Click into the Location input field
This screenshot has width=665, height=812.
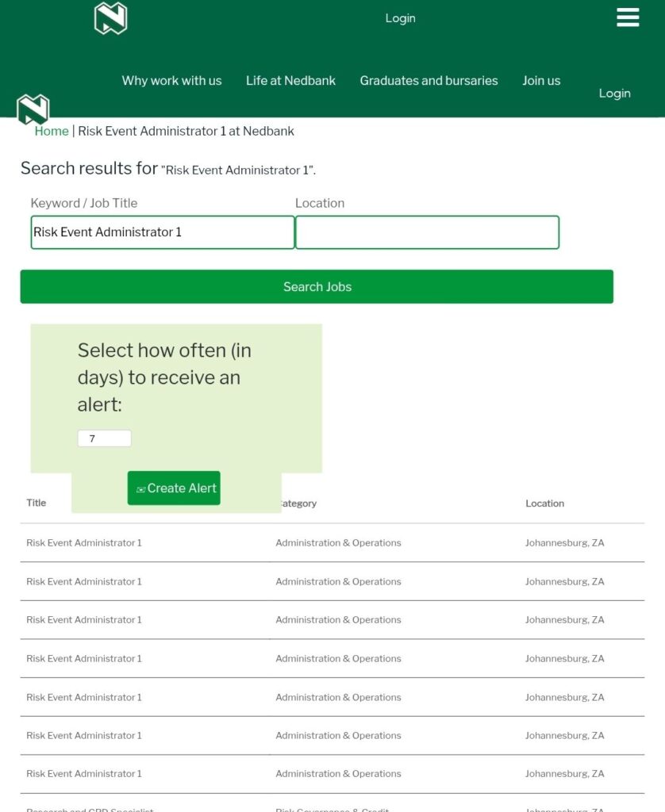coord(427,232)
